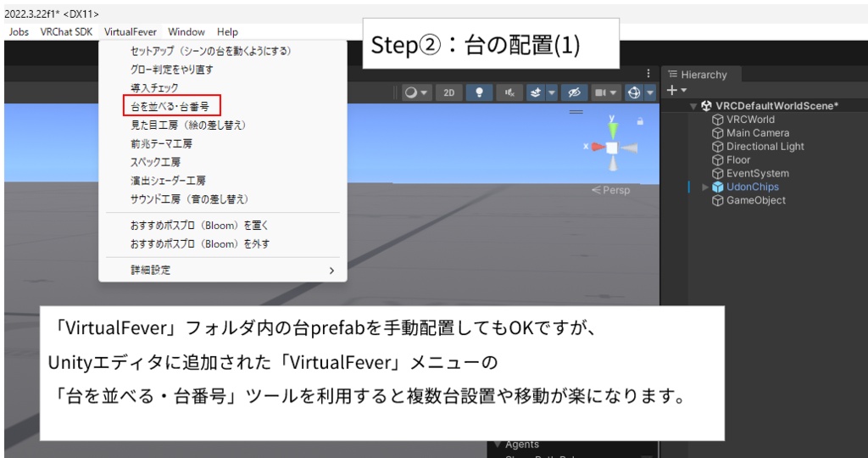
Task: Click the scene overlay drag handle lines
Action: point(576,112)
